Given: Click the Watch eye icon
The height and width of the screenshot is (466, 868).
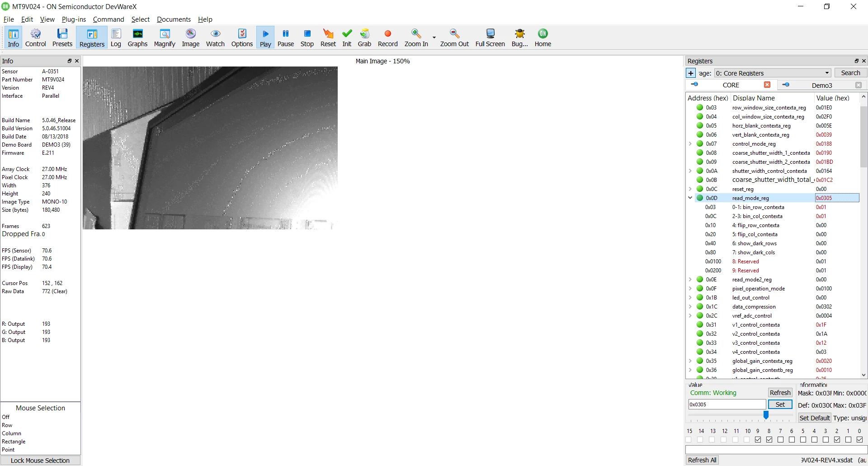Looking at the screenshot, I should pos(215,38).
